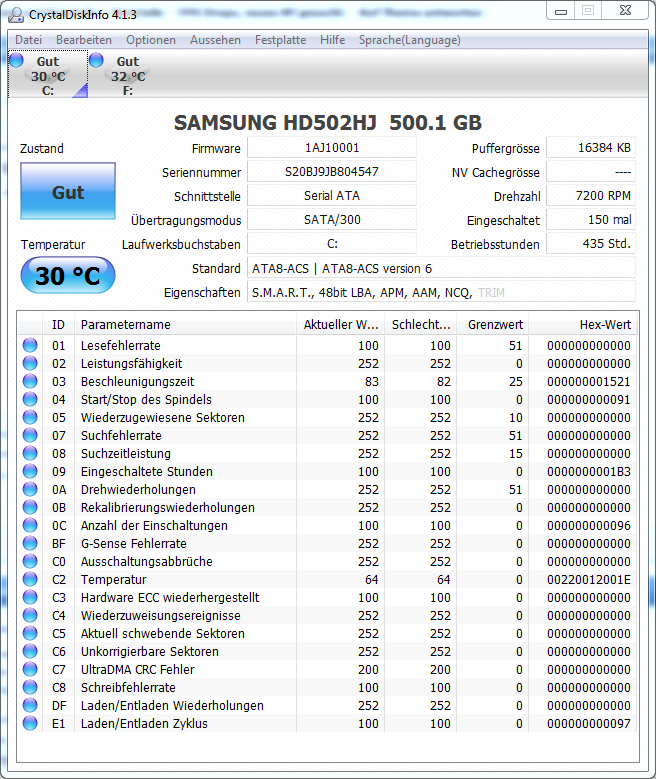Click the status orb of Rekalibrierungswiederholungen row
The height and width of the screenshot is (779, 656).
[x=30, y=507]
